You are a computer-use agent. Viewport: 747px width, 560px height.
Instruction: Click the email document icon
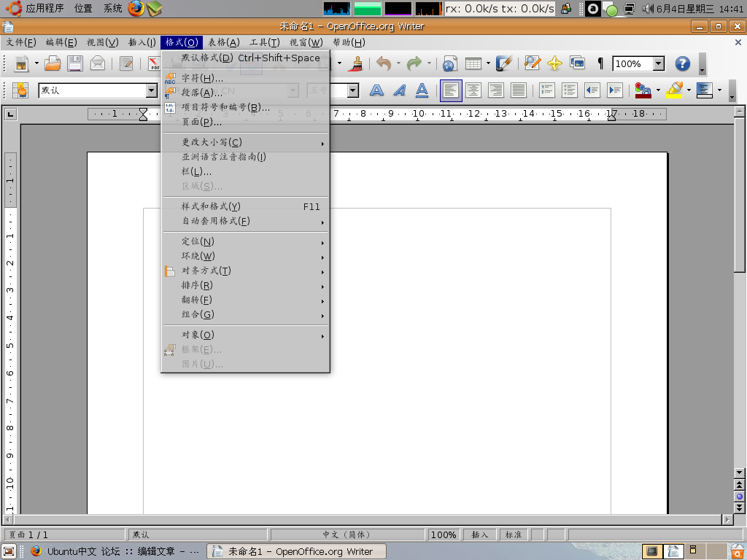click(x=98, y=63)
